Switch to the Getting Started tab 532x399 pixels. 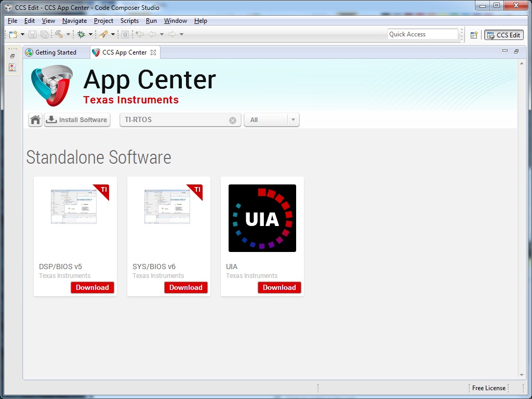56,52
